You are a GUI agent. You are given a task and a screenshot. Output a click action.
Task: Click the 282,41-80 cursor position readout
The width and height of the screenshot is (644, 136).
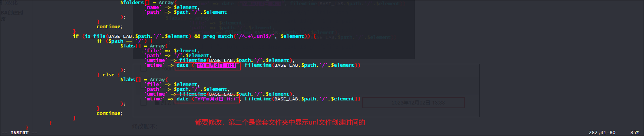(602, 133)
